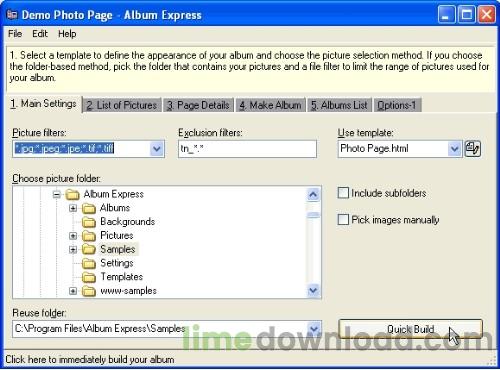Click the Templates folder icon
Image resolution: width=500 pixels, height=370 pixels.
pyautogui.click(x=89, y=277)
